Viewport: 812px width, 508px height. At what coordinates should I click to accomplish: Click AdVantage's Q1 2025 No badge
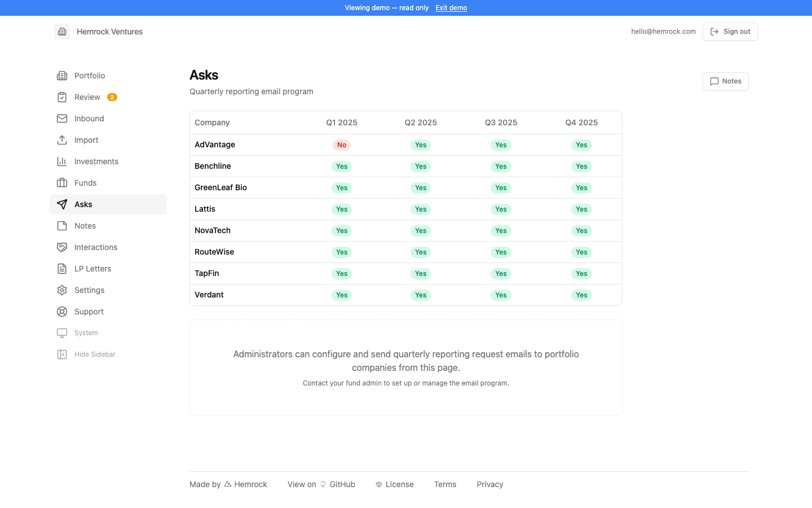click(342, 145)
